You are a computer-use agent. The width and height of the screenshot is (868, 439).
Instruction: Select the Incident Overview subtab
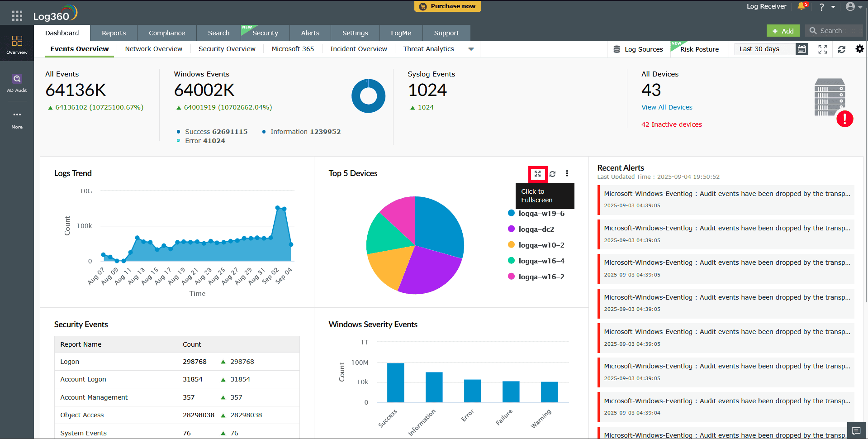point(359,49)
